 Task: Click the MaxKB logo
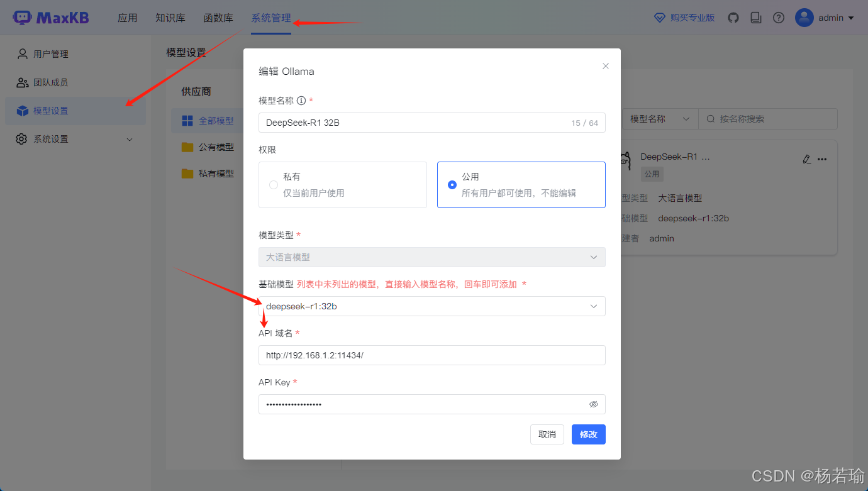coord(51,18)
